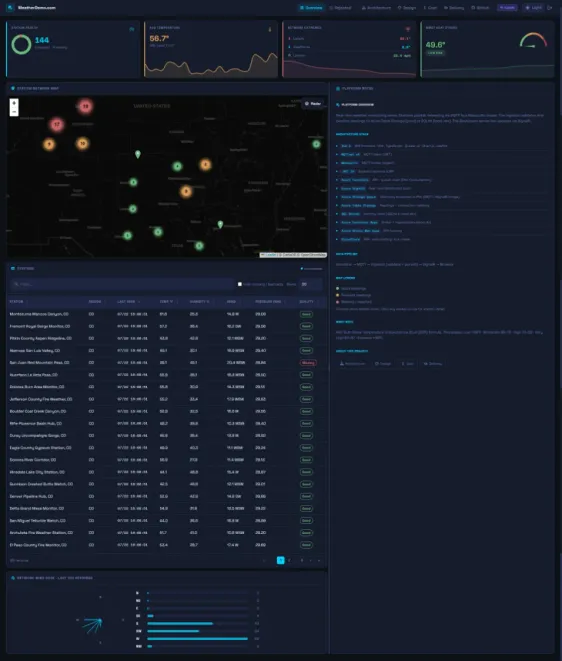Click the map panel header icon
The image size is (562, 661).
[13, 89]
